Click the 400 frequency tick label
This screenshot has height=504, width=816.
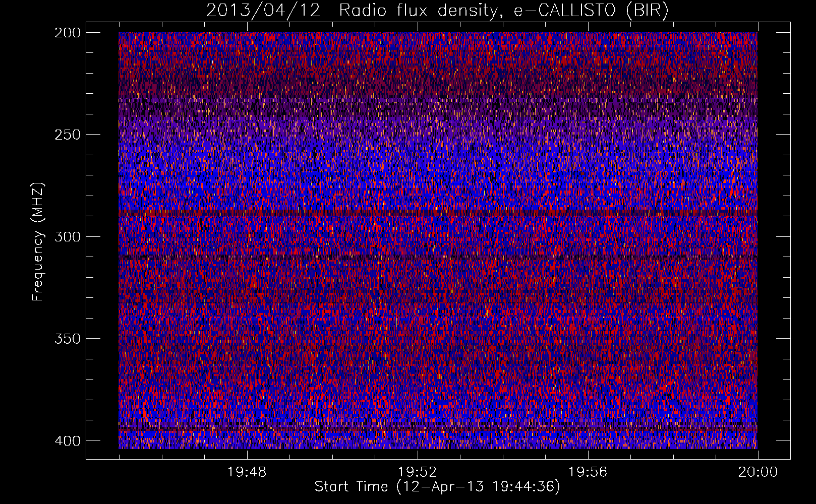tap(67, 440)
